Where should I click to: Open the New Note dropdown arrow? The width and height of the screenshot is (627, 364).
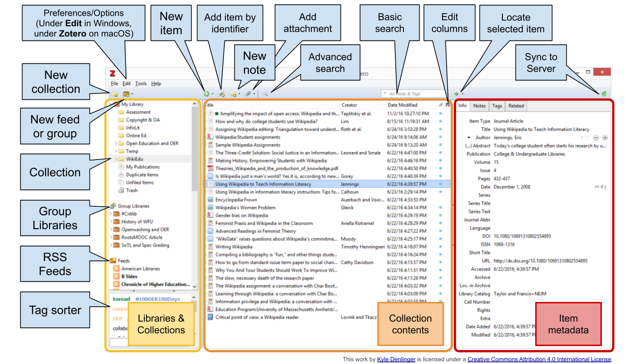coord(240,94)
